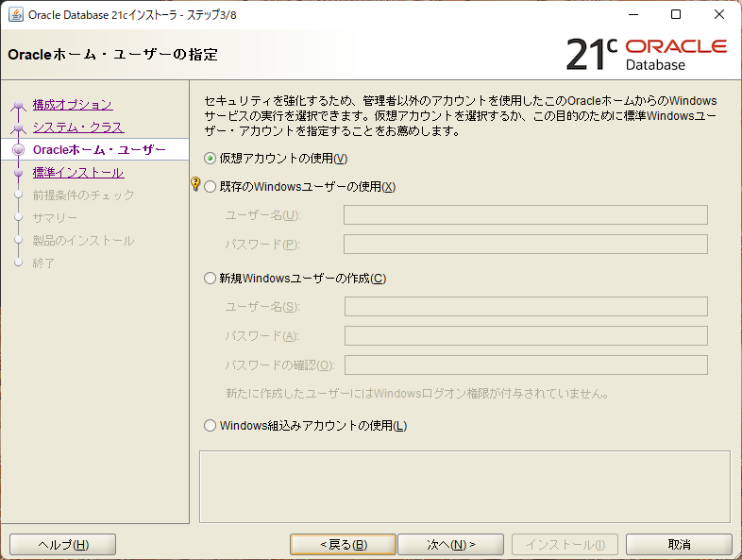
Task: Go back with 戻る(B) button
Action: point(343,545)
